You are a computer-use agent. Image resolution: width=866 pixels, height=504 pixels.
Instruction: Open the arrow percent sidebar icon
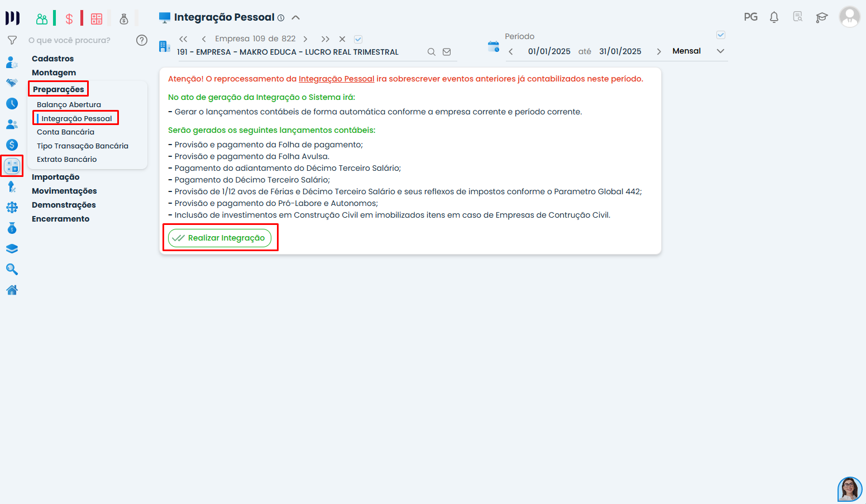[12, 186]
